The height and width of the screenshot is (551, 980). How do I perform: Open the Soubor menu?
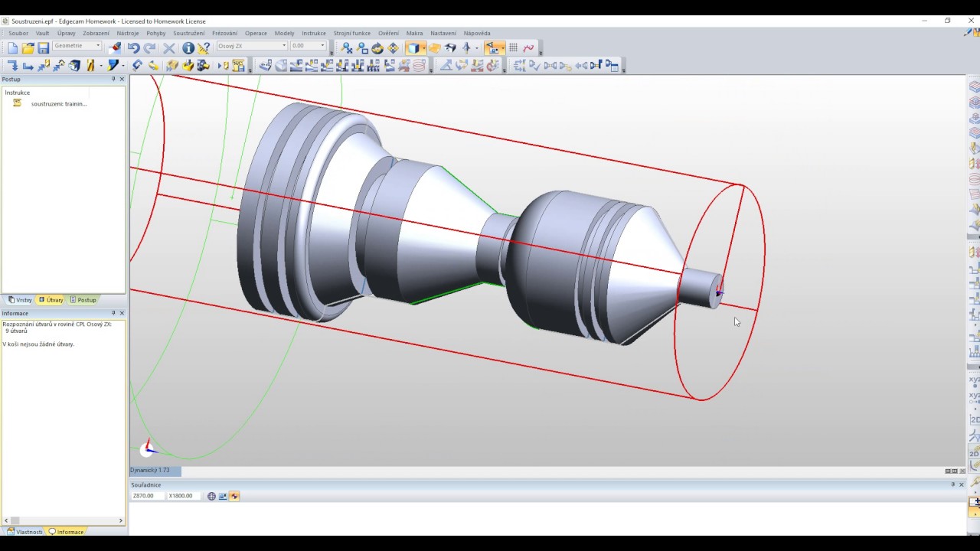(18, 33)
